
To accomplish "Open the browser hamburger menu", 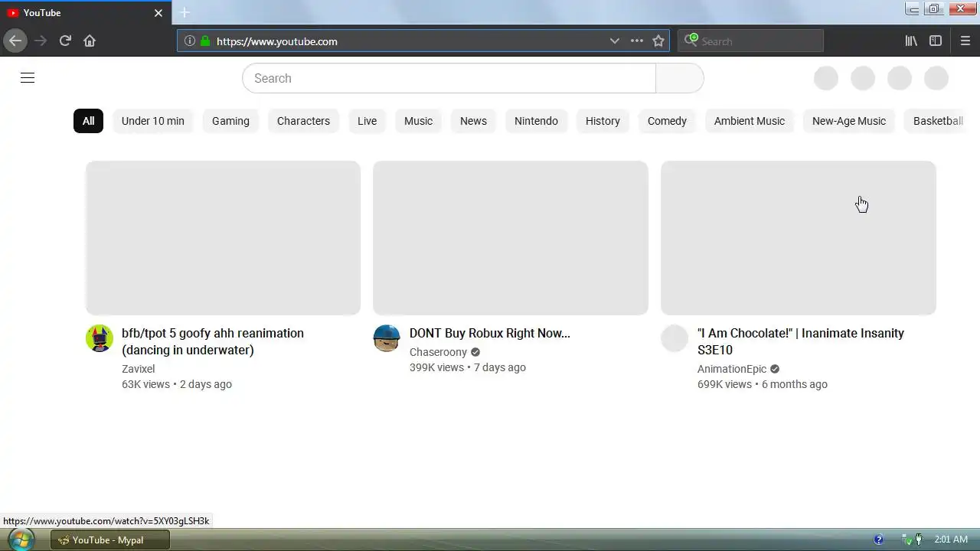I will click(965, 41).
